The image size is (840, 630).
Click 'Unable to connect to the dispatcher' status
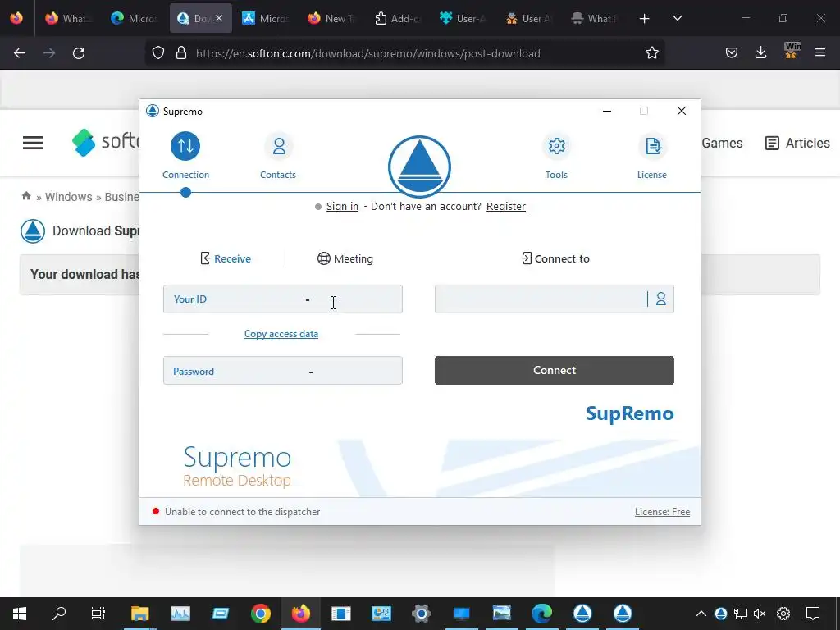coord(242,512)
